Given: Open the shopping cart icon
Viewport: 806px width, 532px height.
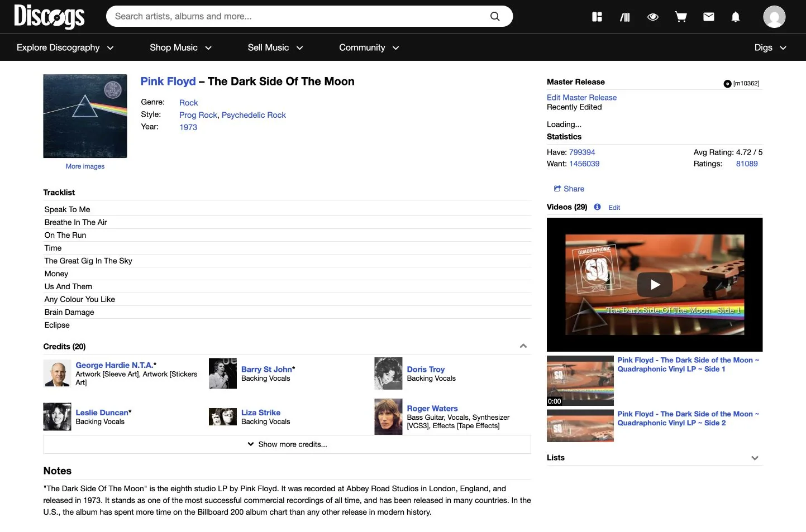Looking at the screenshot, I should pos(681,17).
